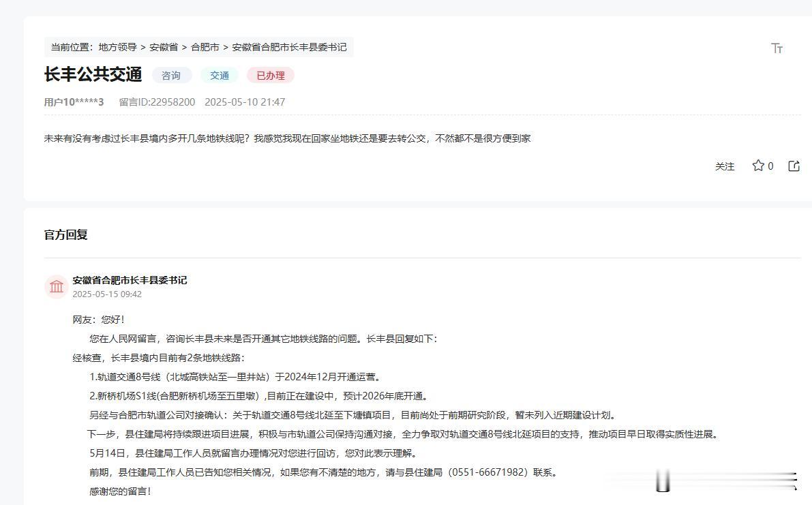This screenshot has width=812, height=505.
Task: Select the 已办理 status tag
Action: click(x=270, y=76)
